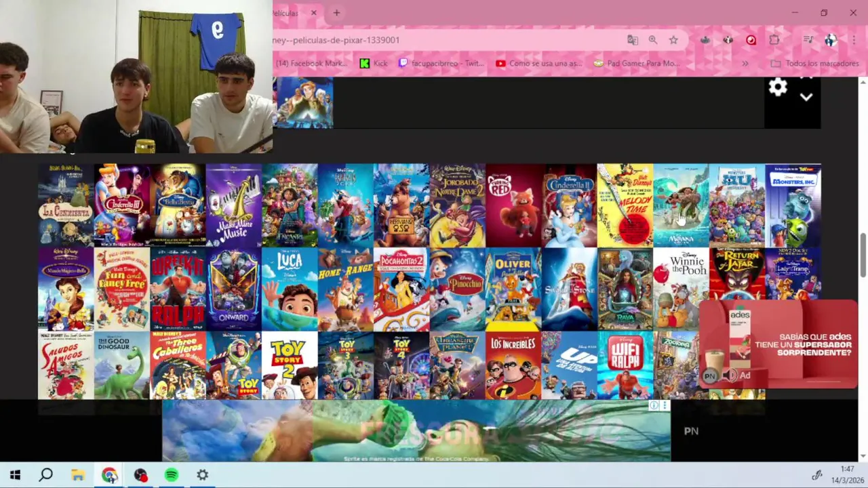Click the translate page icon
Image resolution: width=868 pixels, height=488 pixels.
click(x=633, y=40)
